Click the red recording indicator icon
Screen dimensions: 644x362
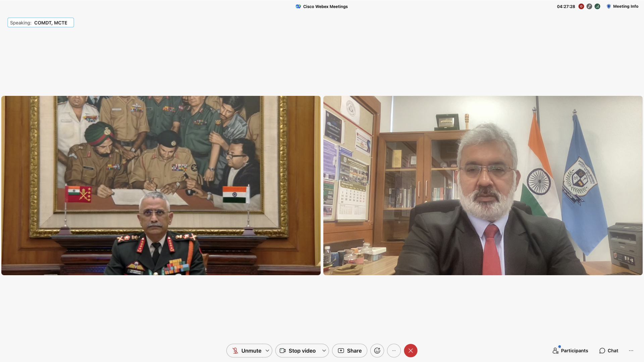click(581, 6)
